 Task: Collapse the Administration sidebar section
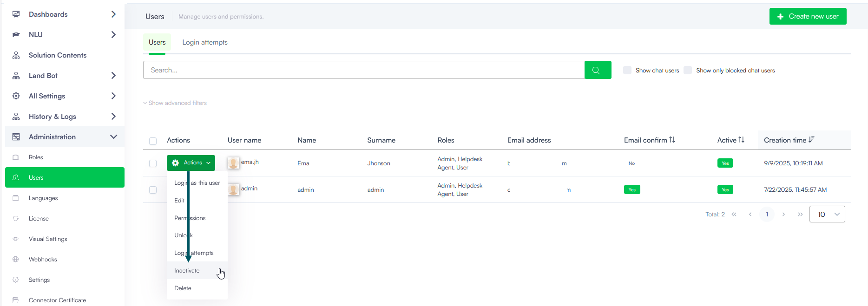pyautogui.click(x=113, y=137)
